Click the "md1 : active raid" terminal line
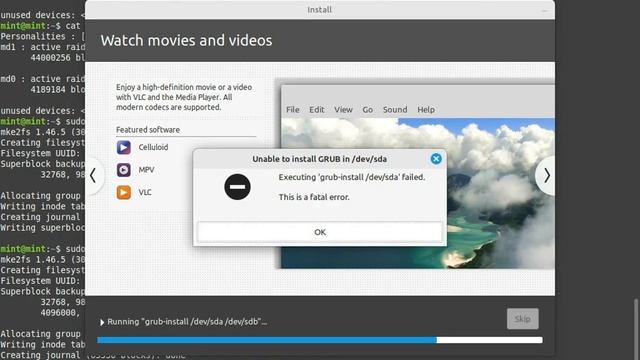 42,47
